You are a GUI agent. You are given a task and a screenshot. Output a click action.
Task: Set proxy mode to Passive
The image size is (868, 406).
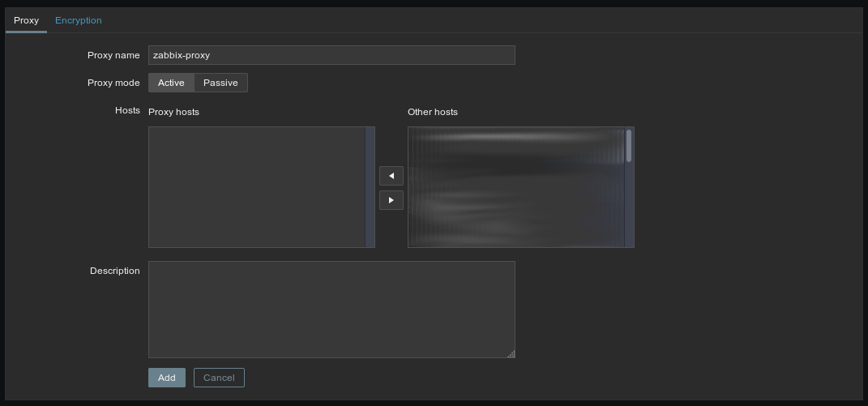(220, 83)
